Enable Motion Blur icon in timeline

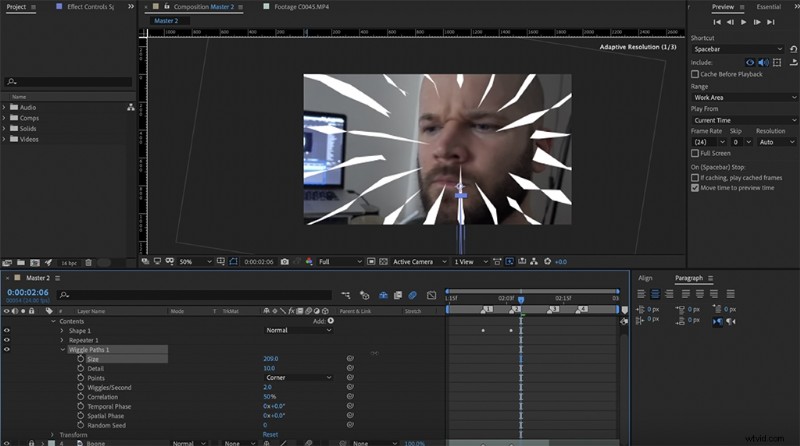coord(412,295)
